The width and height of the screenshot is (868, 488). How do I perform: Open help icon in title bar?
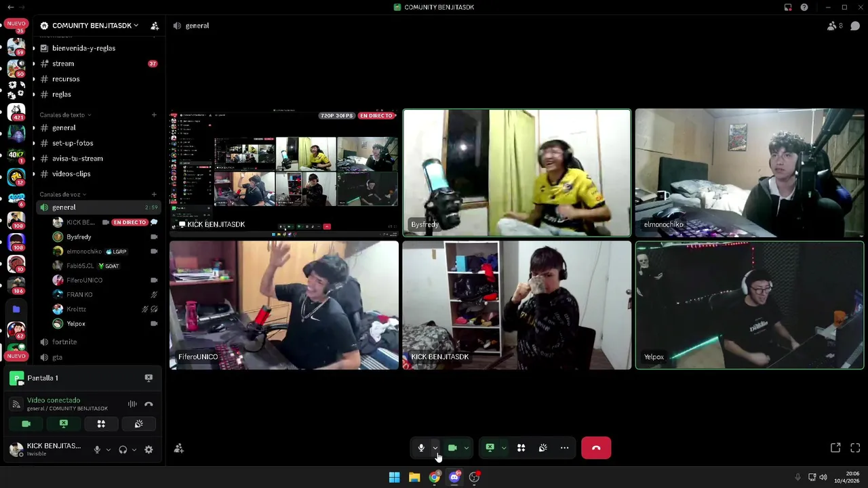coord(804,7)
